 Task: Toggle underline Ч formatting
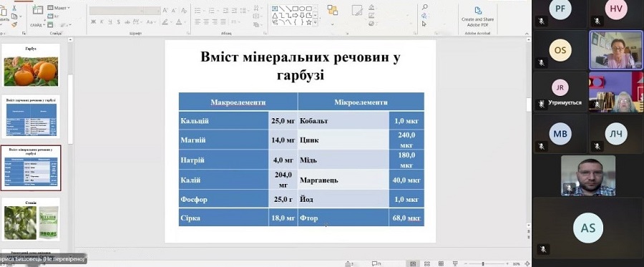coord(109,21)
